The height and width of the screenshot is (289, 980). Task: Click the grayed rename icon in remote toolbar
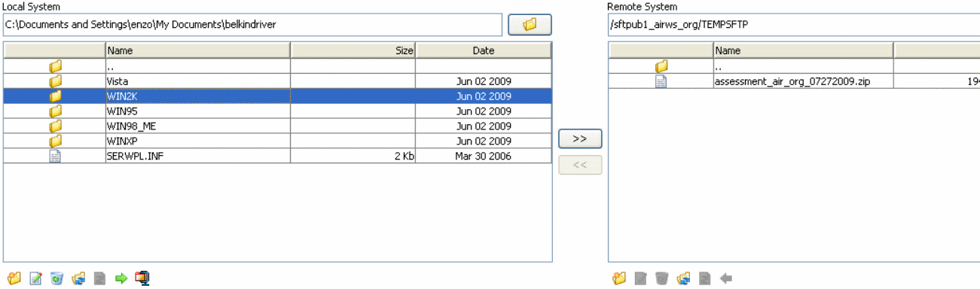point(641,278)
